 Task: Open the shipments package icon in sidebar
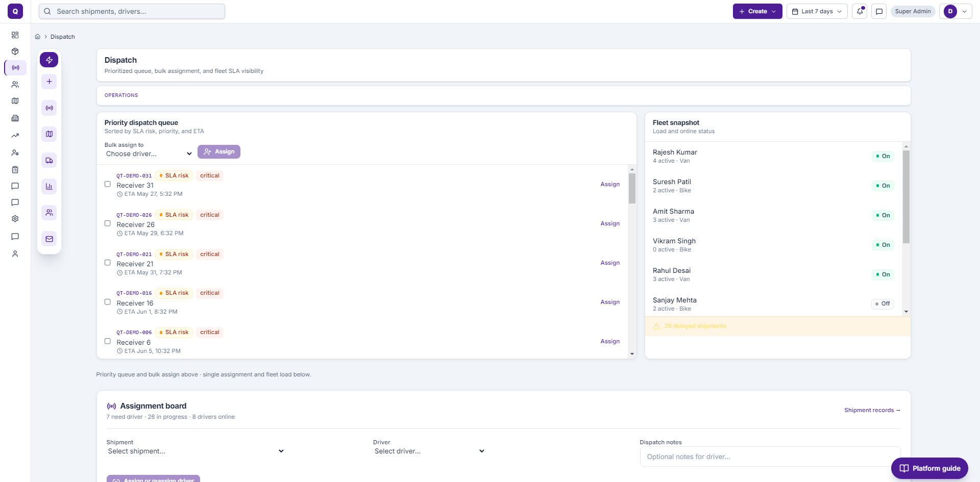click(15, 51)
